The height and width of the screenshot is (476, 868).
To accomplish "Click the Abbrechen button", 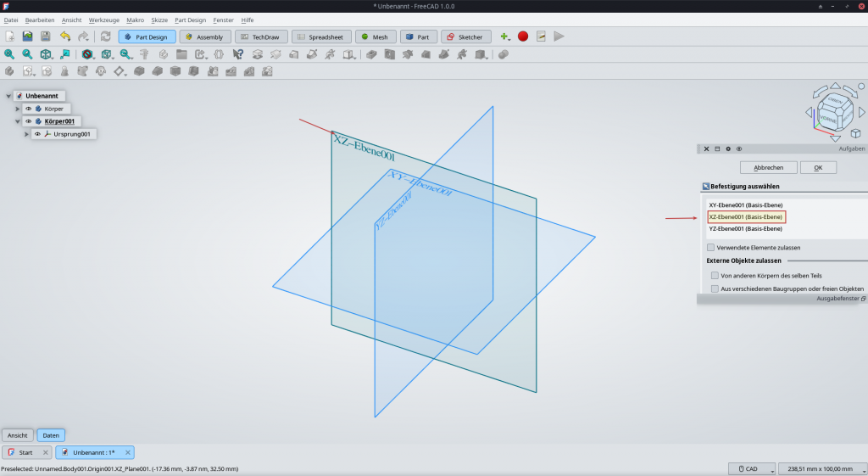I will click(x=768, y=167).
